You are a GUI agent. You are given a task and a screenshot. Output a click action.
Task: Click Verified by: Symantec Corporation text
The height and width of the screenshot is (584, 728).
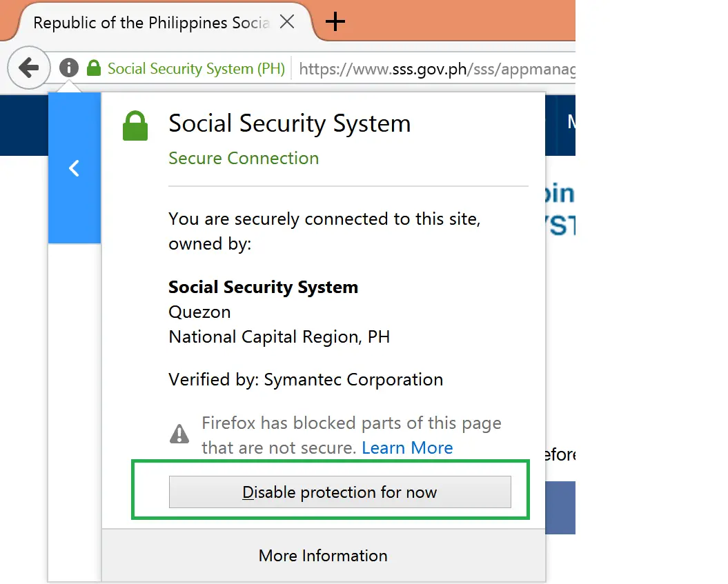click(306, 379)
